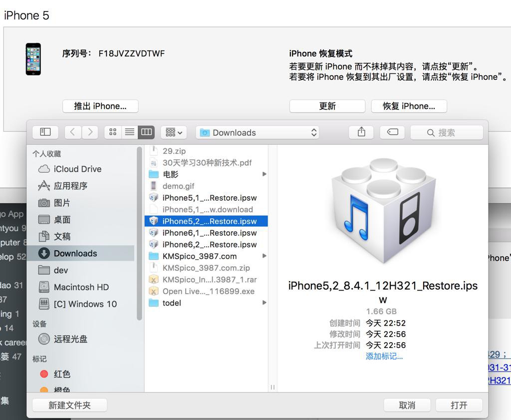Select the KMSpico_In...l.3987_1.rar file
This screenshot has width=511, height=420.
[x=206, y=280]
